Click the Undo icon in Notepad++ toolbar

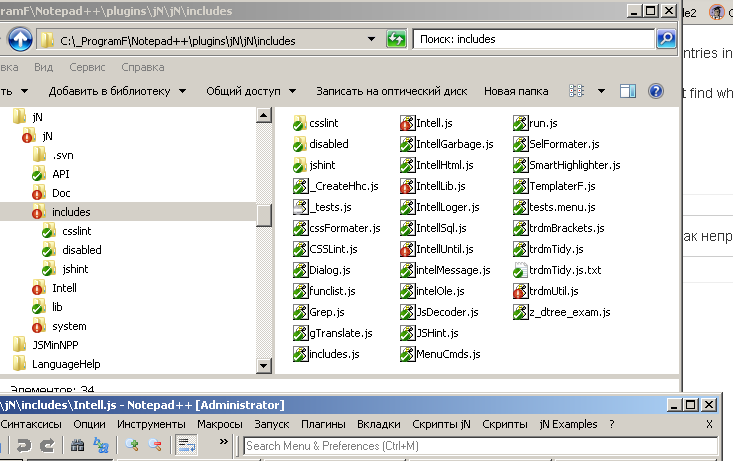[x=23, y=445]
